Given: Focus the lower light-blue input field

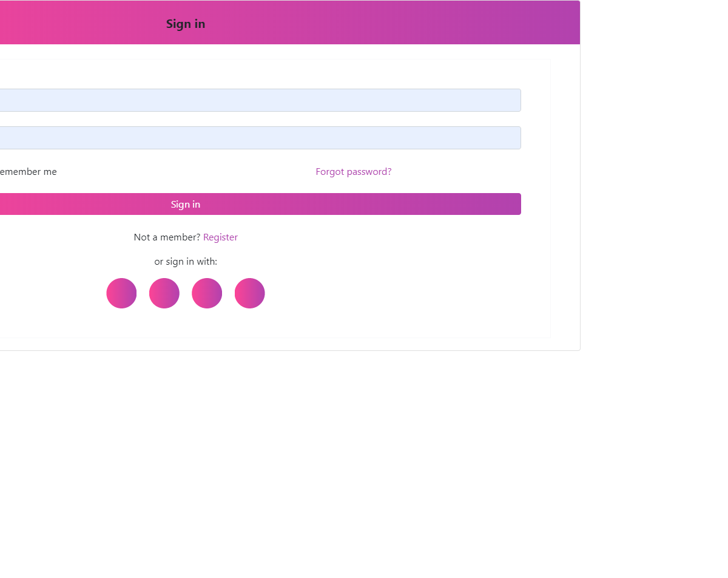Looking at the screenshot, I should [260, 138].
